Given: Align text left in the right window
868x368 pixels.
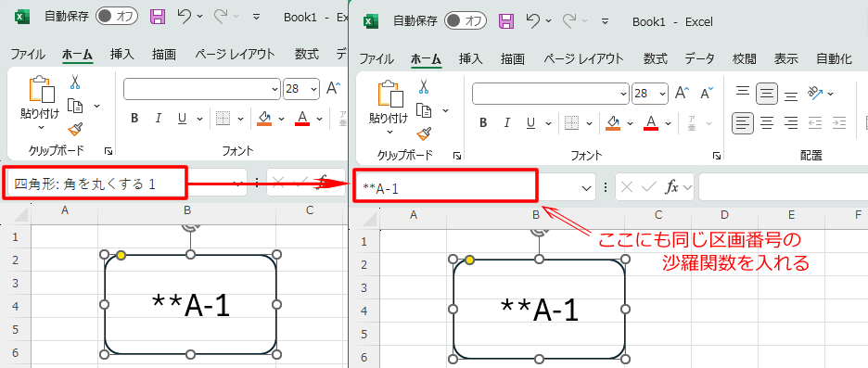Looking at the screenshot, I should (742, 122).
